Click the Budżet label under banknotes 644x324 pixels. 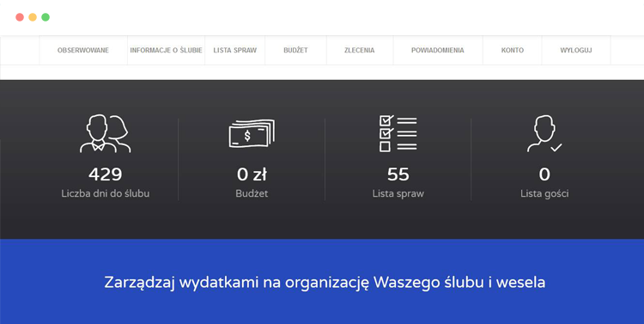252,193
